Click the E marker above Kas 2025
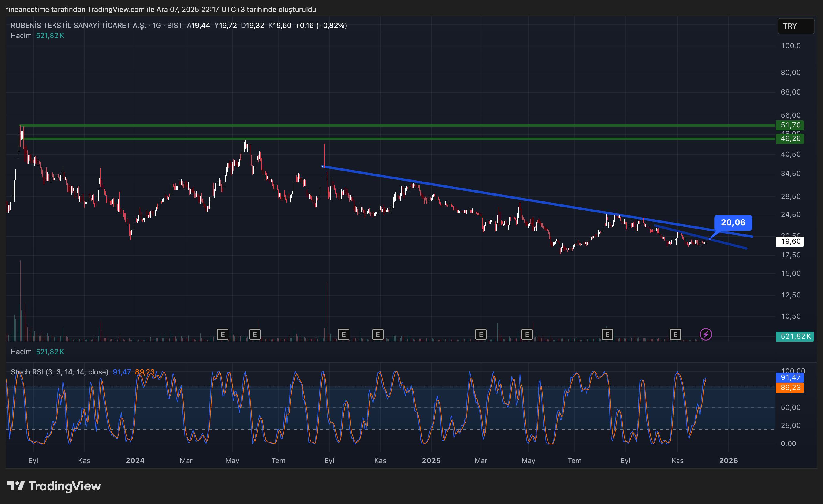This screenshot has width=823, height=504. click(675, 334)
